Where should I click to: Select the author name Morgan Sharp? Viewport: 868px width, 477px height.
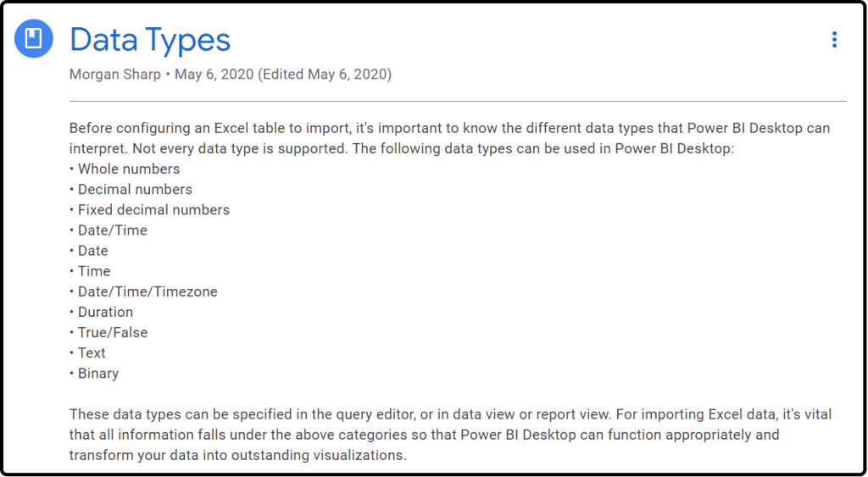pyautogui.click(x=115, y=75)
